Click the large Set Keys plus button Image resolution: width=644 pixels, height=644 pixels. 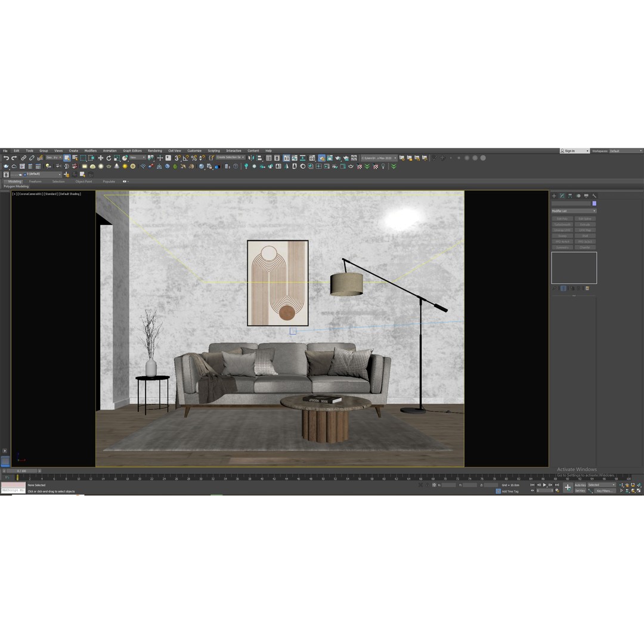[568, 488]
